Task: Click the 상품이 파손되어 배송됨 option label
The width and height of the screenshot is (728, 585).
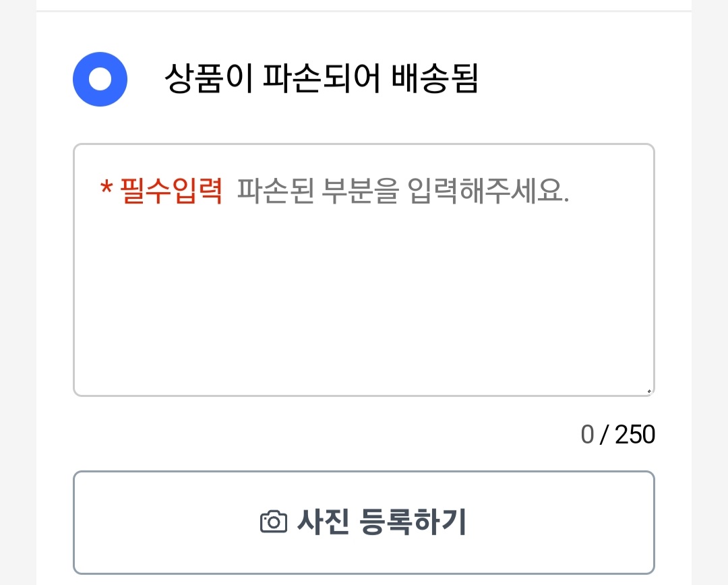Action: pos(321,80)
